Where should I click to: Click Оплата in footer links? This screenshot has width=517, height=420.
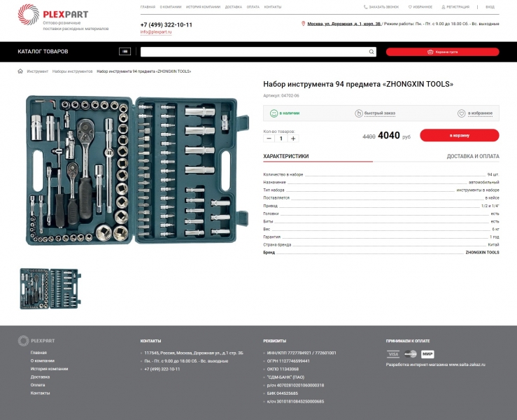point(38,385)
